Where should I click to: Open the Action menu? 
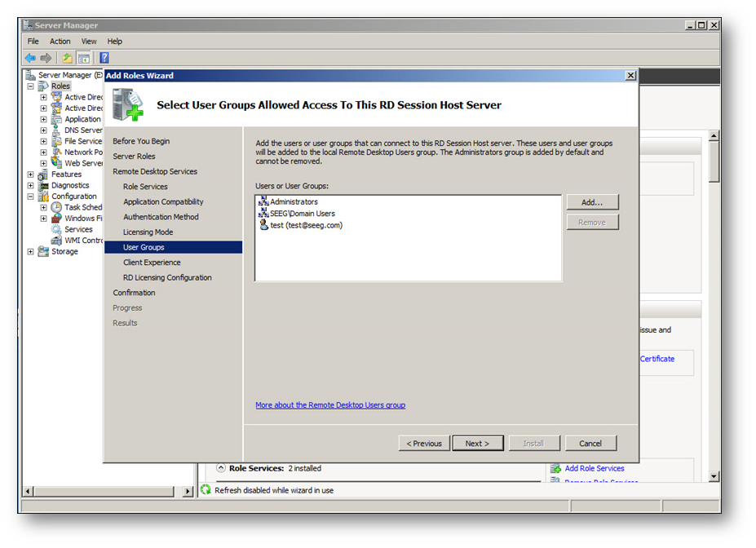tap(60, 41)
